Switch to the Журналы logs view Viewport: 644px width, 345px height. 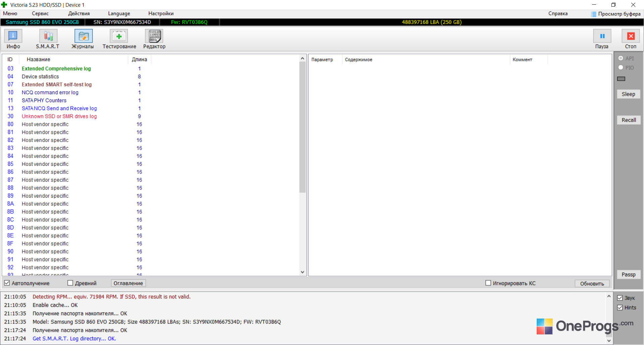tap(83, 39)
